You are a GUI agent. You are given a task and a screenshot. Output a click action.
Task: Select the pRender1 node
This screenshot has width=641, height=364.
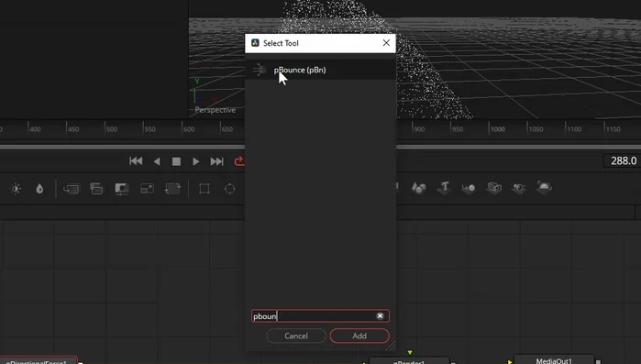pos(409,360)
